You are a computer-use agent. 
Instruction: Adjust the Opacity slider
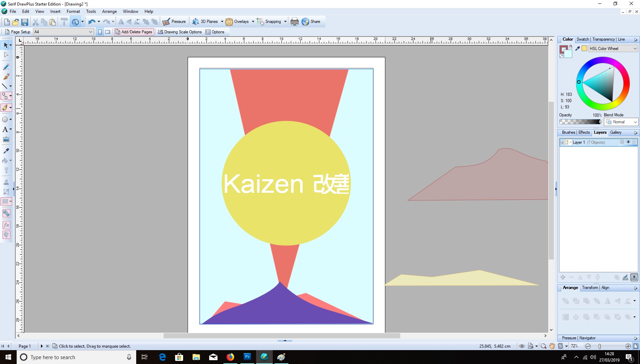tap(580, 122)
